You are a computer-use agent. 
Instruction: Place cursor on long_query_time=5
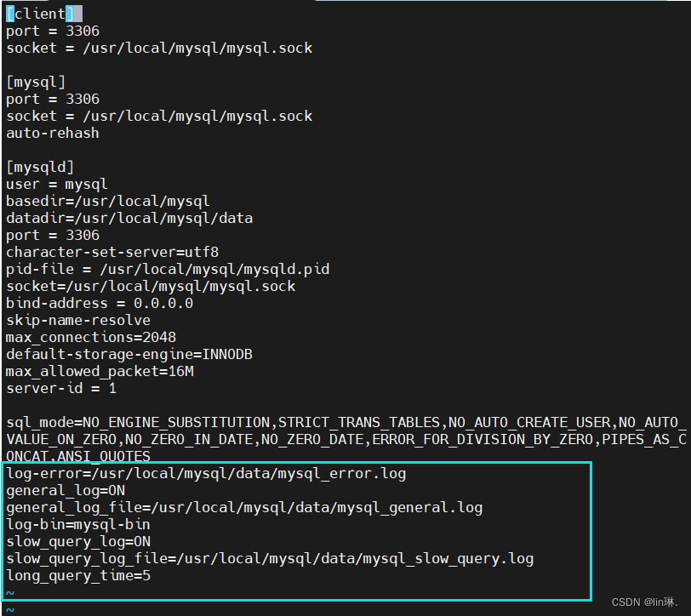(77, 575)
